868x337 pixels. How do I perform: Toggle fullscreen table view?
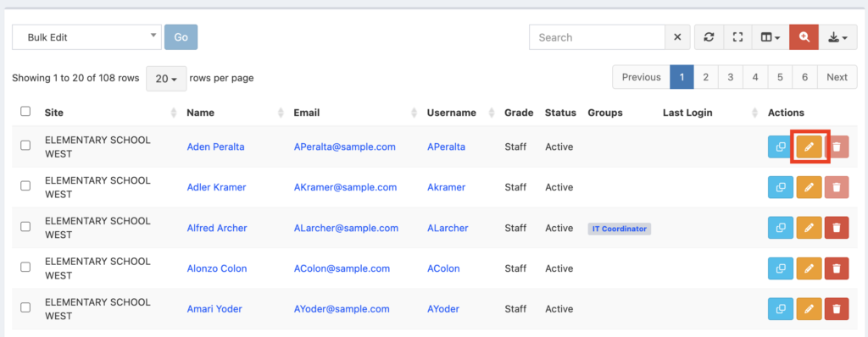737,37
